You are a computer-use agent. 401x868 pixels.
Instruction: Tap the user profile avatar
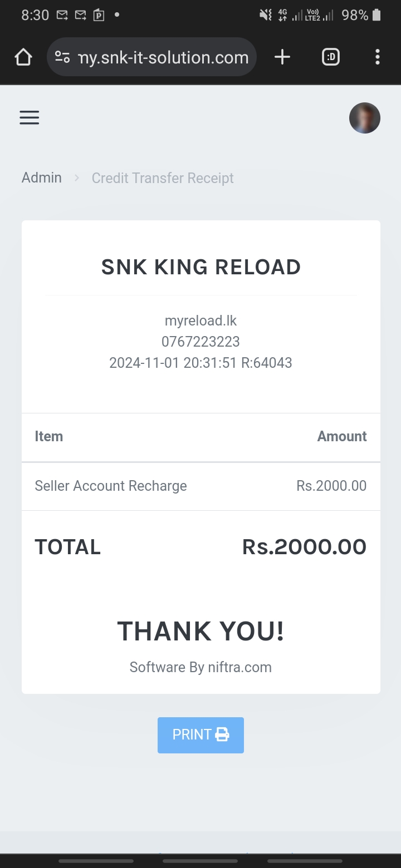[x=364, y=118]
